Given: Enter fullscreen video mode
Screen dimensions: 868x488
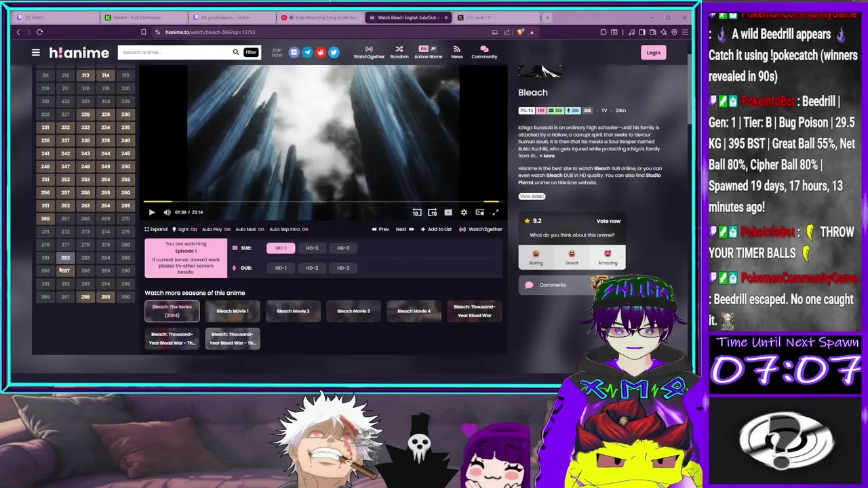Looking at the screenshot, I should [495, 212].
